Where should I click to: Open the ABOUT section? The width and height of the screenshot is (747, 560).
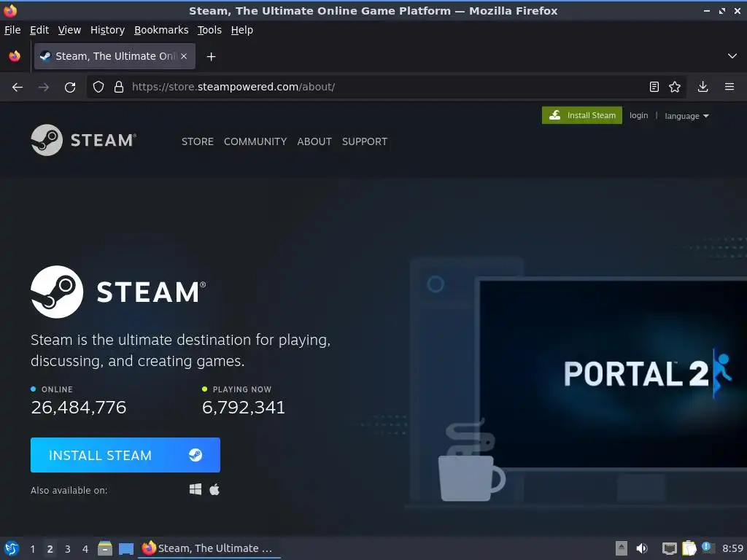tap(314, 141)
